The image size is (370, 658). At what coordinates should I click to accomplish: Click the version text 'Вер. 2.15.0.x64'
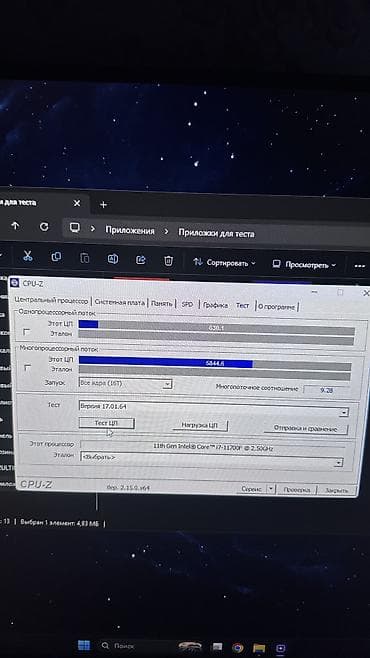pyautogui.click(x=128, y=488)
